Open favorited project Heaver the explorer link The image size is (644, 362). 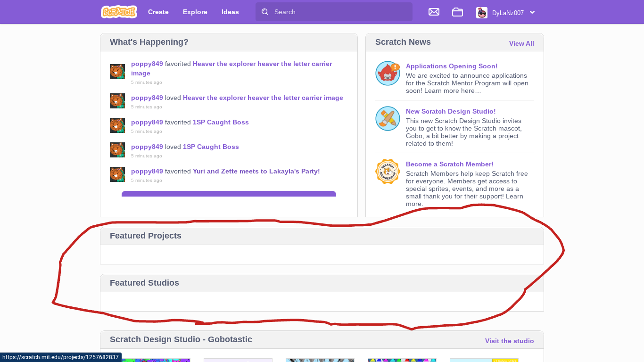(x=231, y=68)
